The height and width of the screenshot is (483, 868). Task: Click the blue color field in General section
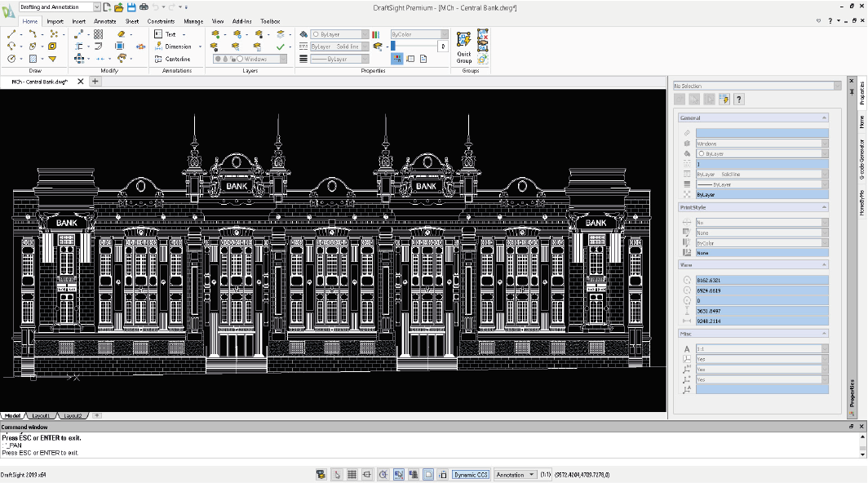(x=762, y=133)
